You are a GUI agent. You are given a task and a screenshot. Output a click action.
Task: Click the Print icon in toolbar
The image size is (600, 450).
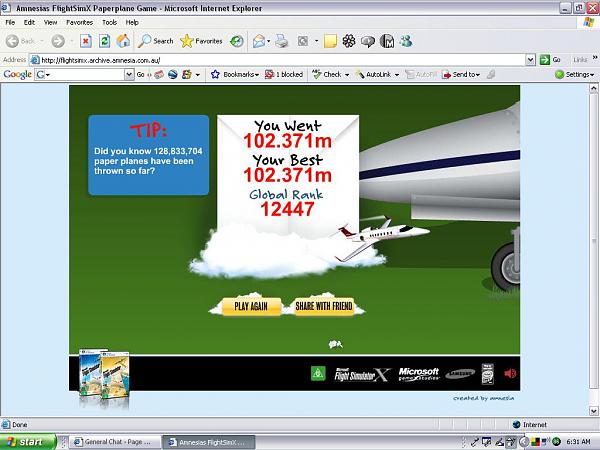coord(282,41)
